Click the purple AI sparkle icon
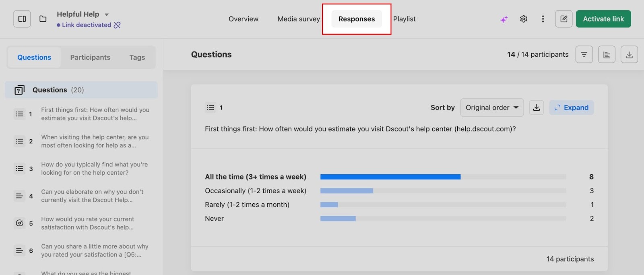644x275 pixels. coord(504,19)
